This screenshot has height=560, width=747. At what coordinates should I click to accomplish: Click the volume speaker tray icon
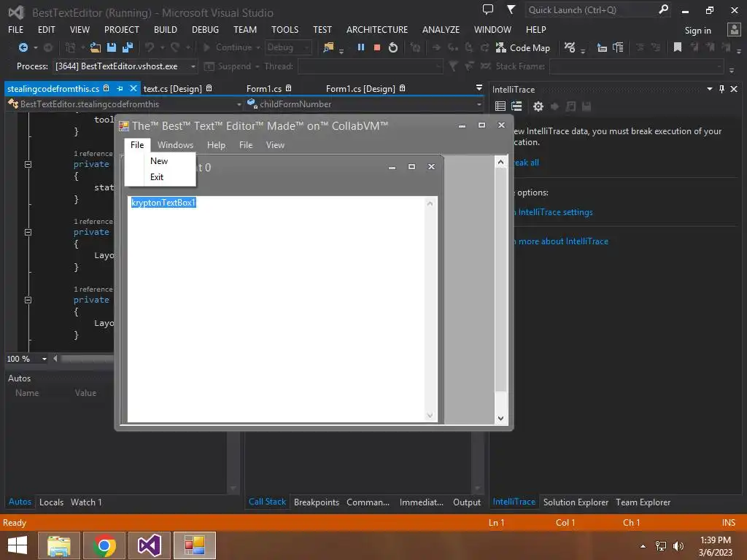(x=678, y=546)
